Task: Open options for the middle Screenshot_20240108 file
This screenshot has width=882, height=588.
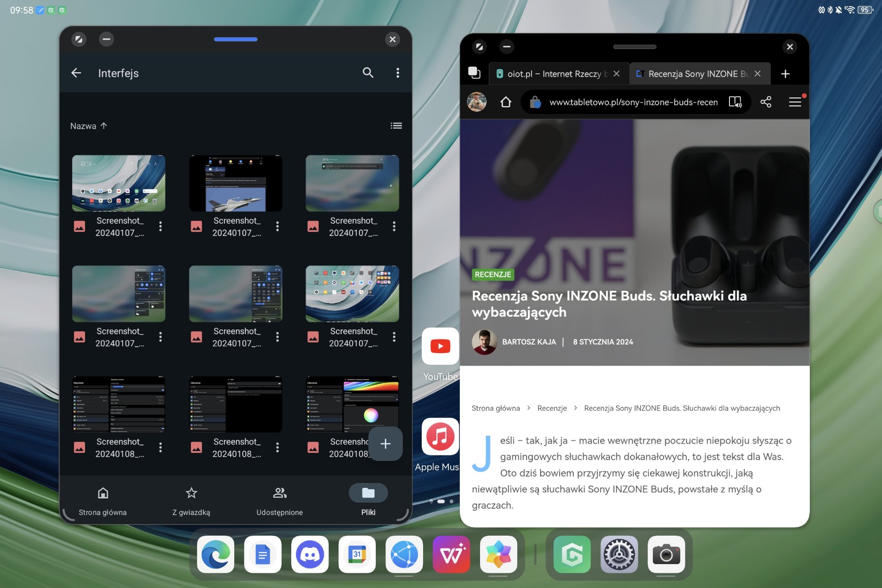Action: (x=277, y=447)
